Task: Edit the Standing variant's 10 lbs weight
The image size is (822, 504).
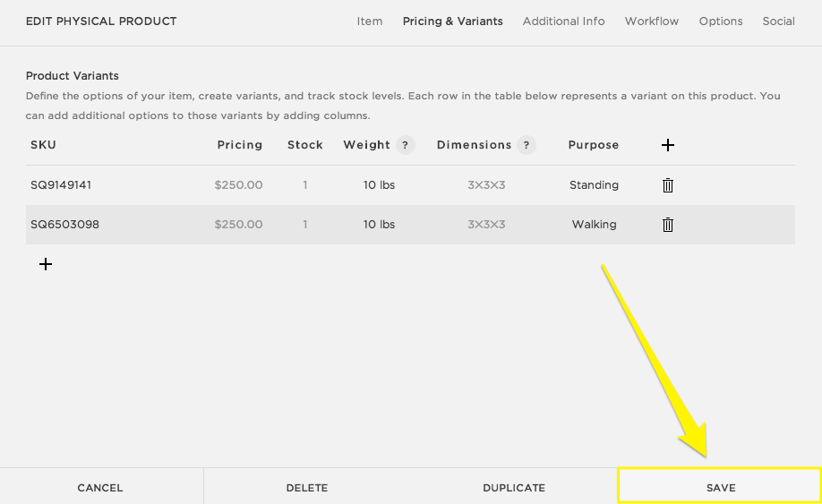Action: pos(379,185)
